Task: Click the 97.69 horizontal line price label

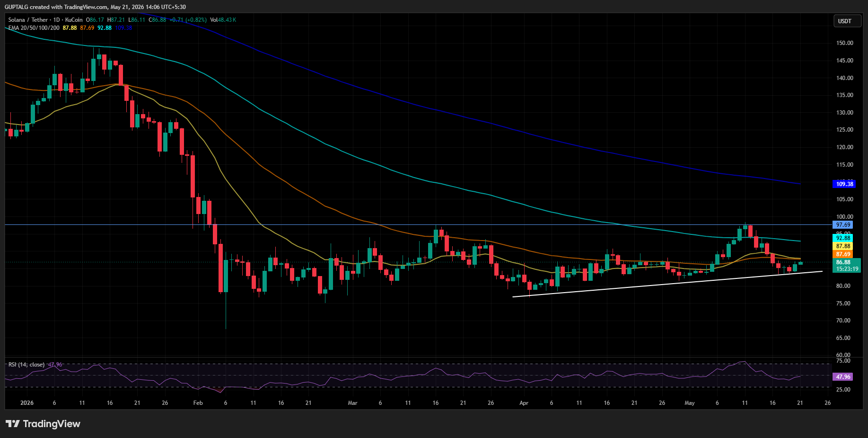Action: pyautogui.click(x=843, y=225)
